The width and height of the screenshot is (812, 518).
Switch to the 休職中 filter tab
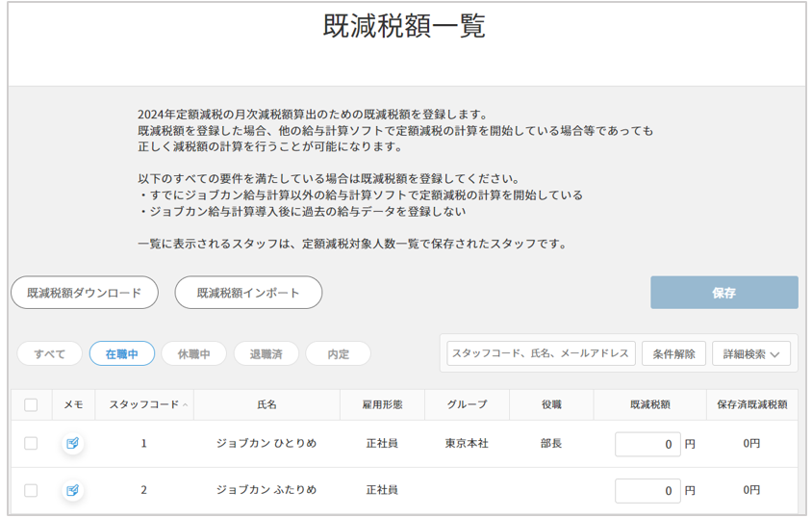[193, 353]
